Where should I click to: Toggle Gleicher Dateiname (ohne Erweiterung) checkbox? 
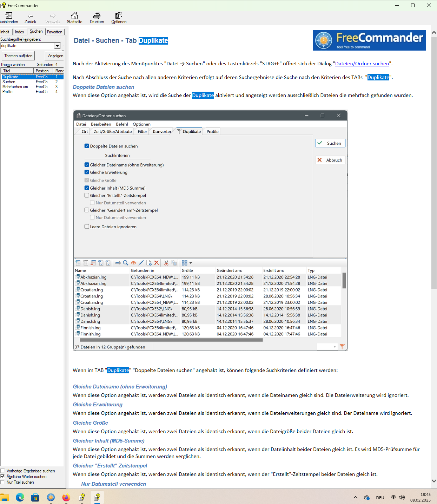(87, 164)
